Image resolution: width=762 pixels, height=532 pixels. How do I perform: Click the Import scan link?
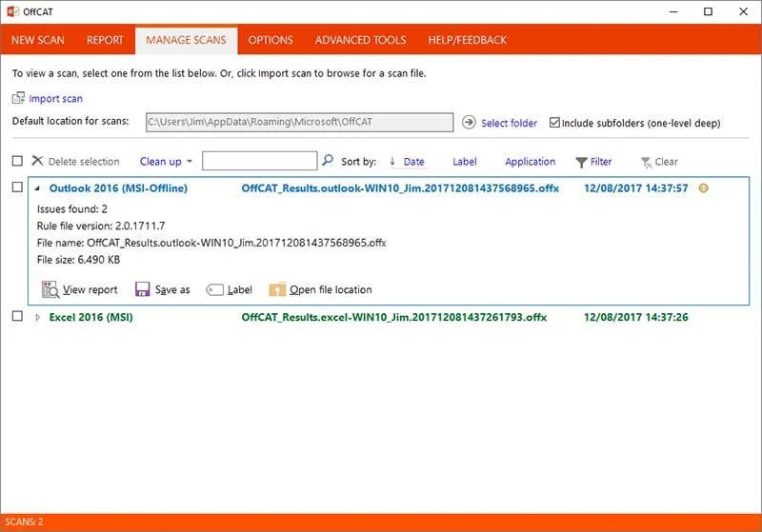(56, 99)
